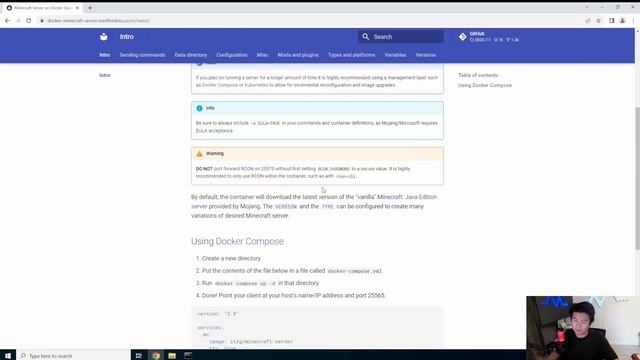Screen dimensions: 640x360
Task: Click the browser address bar
Action: 310,20
